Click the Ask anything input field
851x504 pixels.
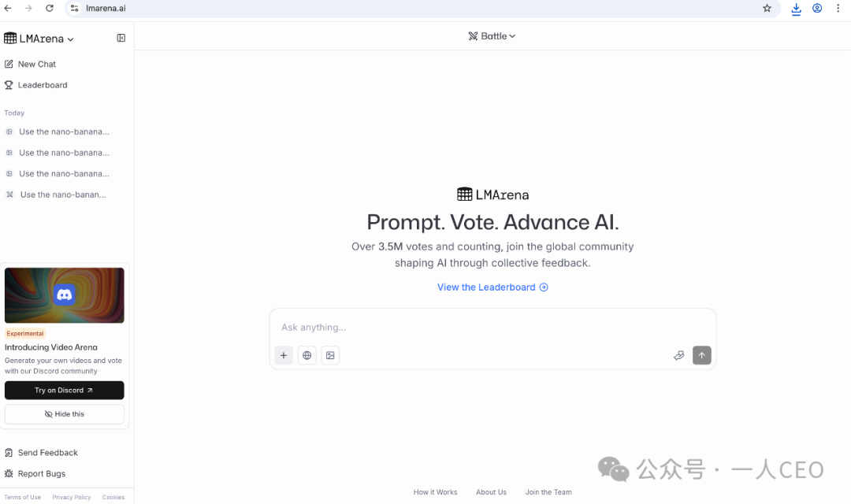492,327
